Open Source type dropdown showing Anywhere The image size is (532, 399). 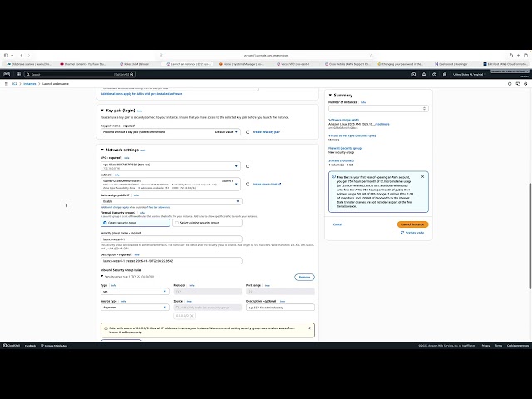pyautogui.click(x=135, y=308)
